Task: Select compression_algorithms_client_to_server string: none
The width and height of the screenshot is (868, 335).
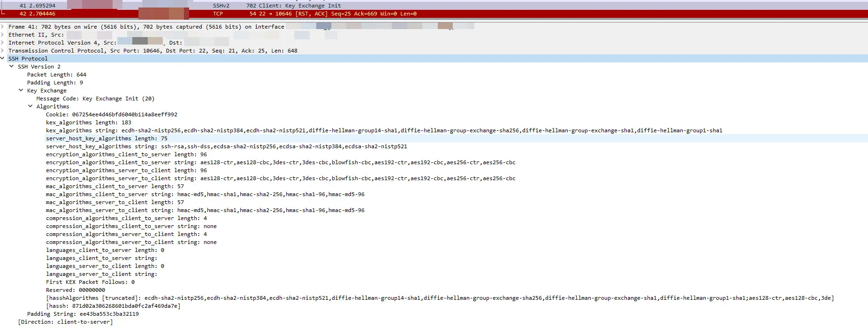Action: coord(131,226)
